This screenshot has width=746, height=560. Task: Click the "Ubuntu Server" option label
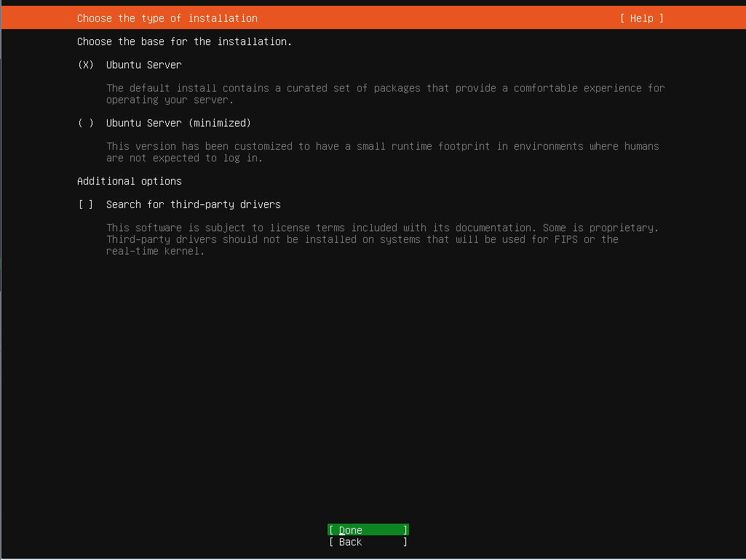coord(143,65)
